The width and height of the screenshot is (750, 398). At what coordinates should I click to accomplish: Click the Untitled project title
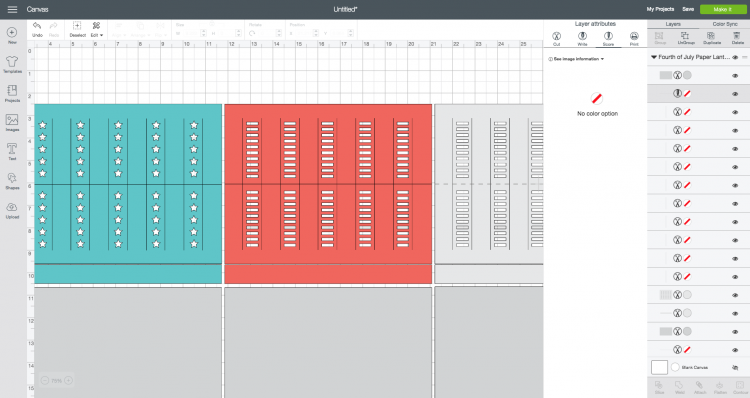point(345,9)
